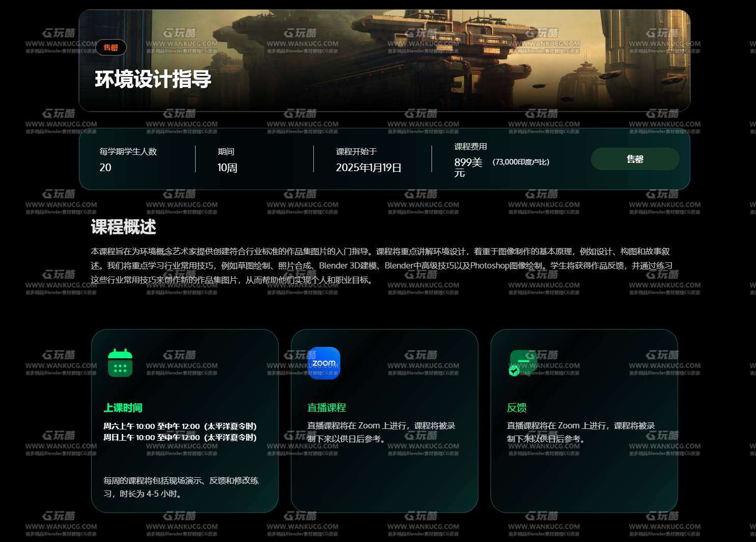Click the 2025年1月19日 start date
Viewport: 756px width, 542px height.
(x=368, y=168)
